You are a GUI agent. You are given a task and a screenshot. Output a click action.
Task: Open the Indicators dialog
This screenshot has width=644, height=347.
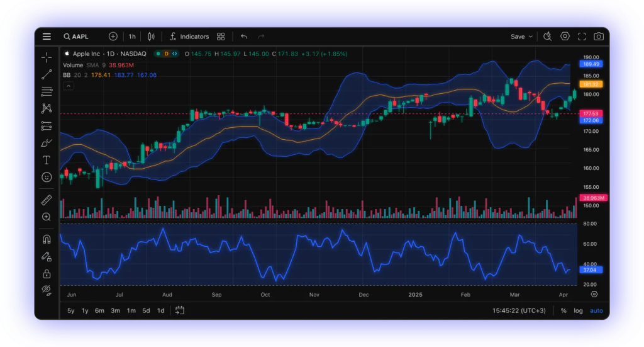pos(189,37)
